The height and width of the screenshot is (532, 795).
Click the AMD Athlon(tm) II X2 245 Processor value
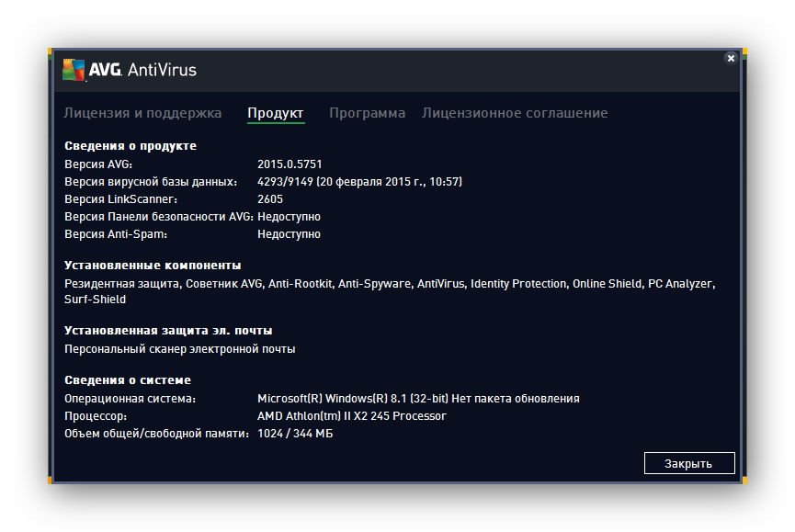(352, 416)
